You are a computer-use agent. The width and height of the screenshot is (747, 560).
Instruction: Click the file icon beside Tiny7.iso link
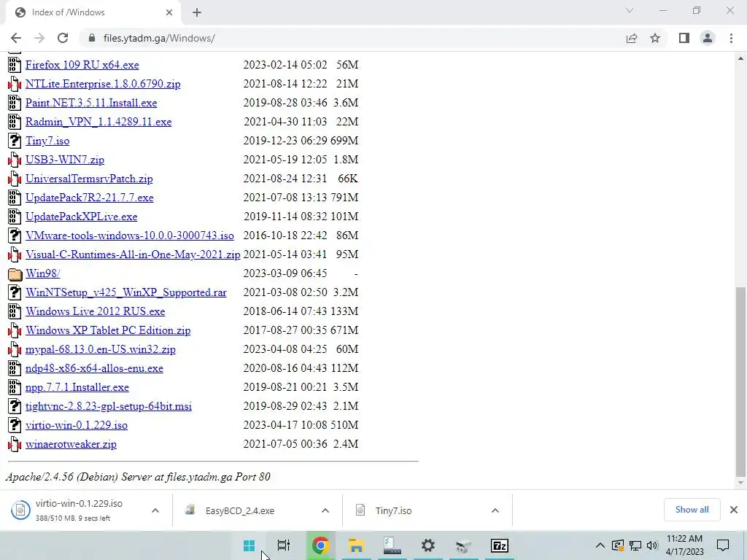coord(15,141)
